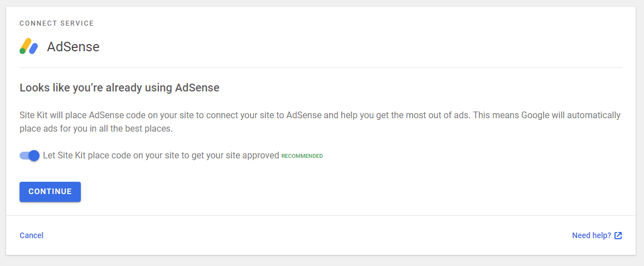Viewport: 644px width, 266px height.
Task: Click the blue knob of the toggle switch
Action: (34, 156)
